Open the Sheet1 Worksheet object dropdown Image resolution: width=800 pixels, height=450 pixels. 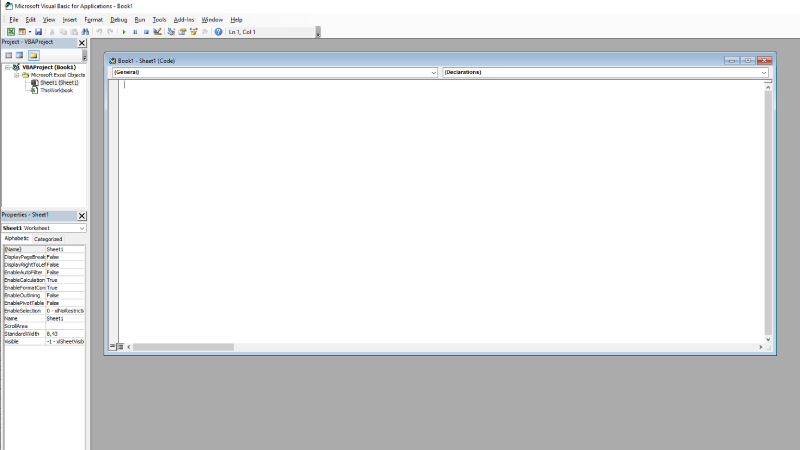click(x=82, y=228)
